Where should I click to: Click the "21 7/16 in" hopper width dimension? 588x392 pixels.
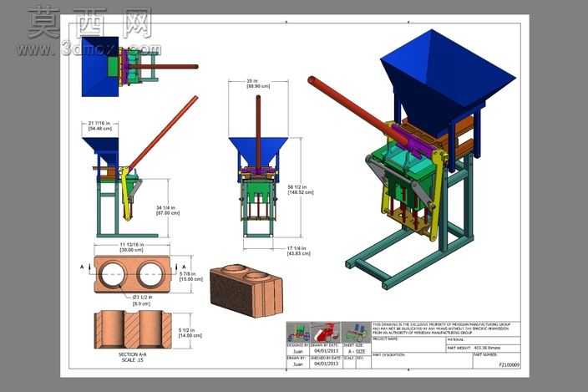(99, 125)
